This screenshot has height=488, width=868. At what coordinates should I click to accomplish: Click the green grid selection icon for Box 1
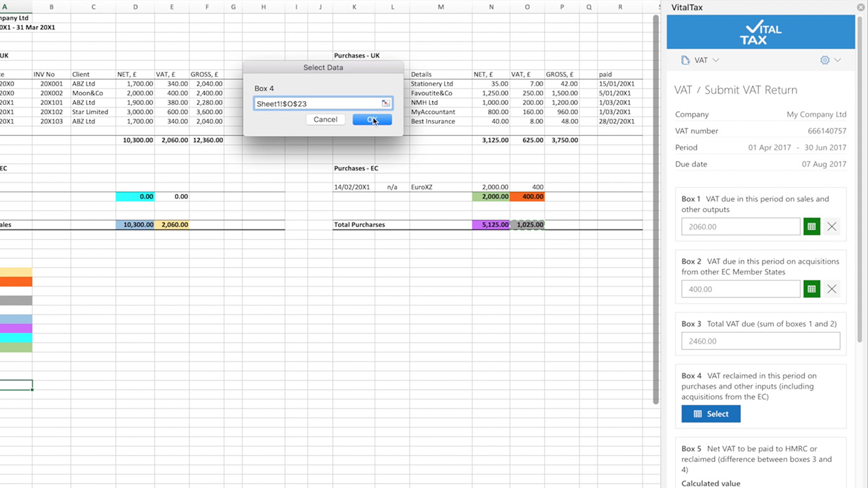(811, 226)
